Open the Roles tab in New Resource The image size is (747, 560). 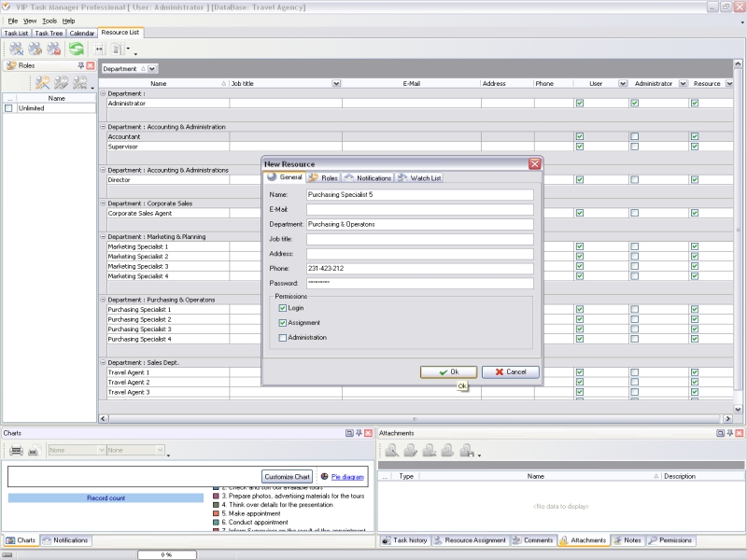(323, 177)
